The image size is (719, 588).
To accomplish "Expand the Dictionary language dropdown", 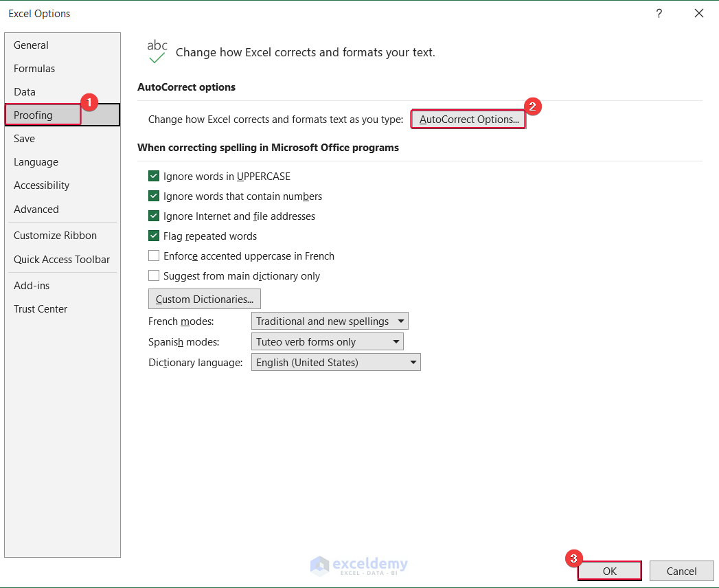I will [412, 362].
